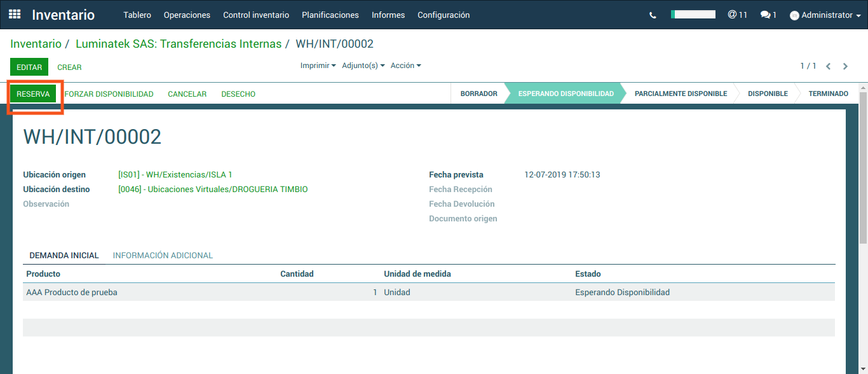
Task: Select the AAA Producto de prueba row
Action: [72, 293]
